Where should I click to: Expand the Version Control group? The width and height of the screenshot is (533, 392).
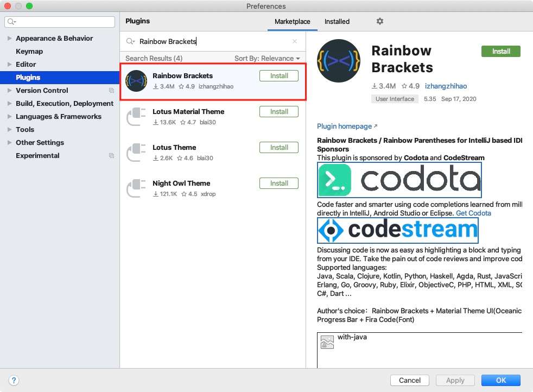pos(10,91)
